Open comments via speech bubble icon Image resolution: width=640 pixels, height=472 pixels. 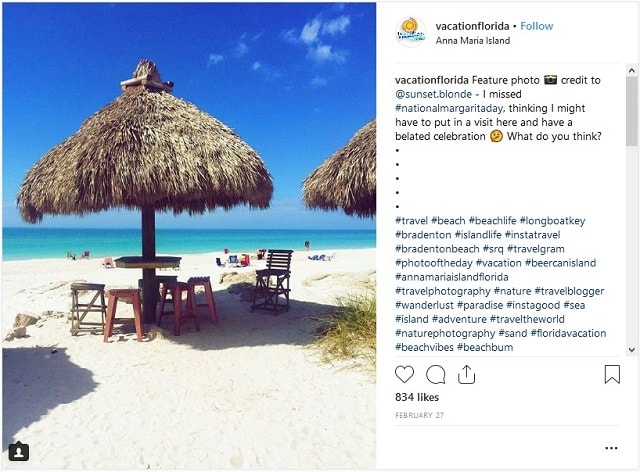point(435,374)
